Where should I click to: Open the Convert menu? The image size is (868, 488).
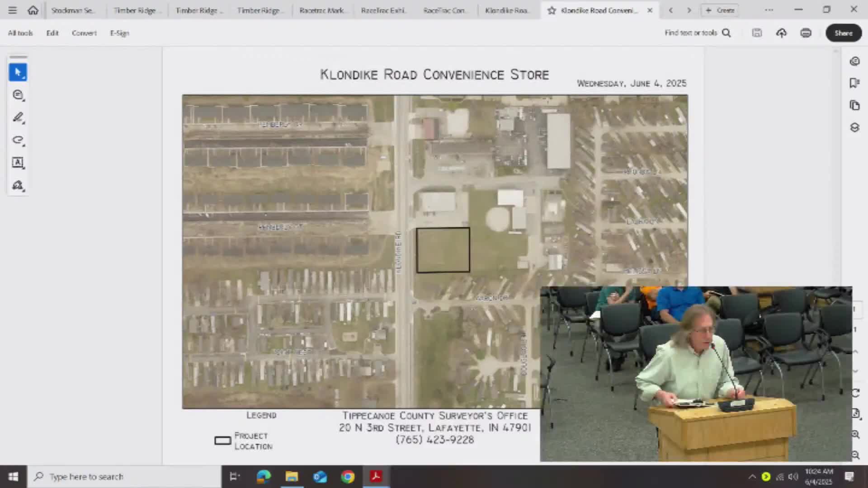tap(84, 33)
